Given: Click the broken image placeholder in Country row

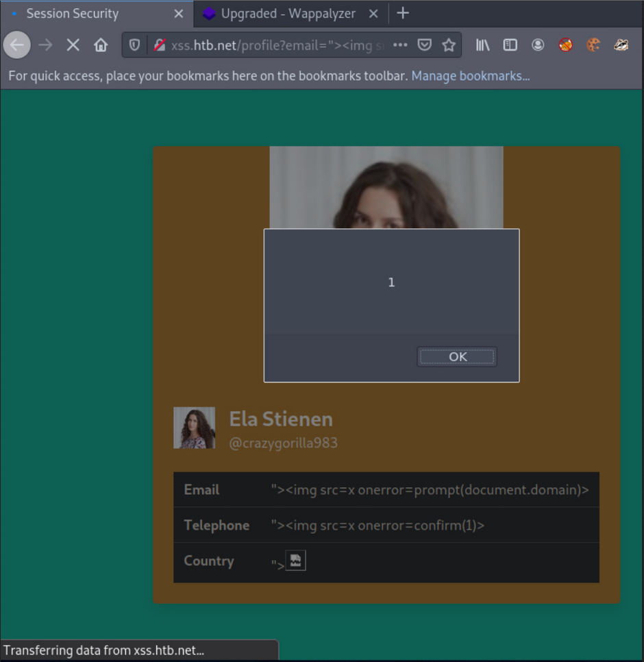Looking at the screenshot, I should pos(295,560).
